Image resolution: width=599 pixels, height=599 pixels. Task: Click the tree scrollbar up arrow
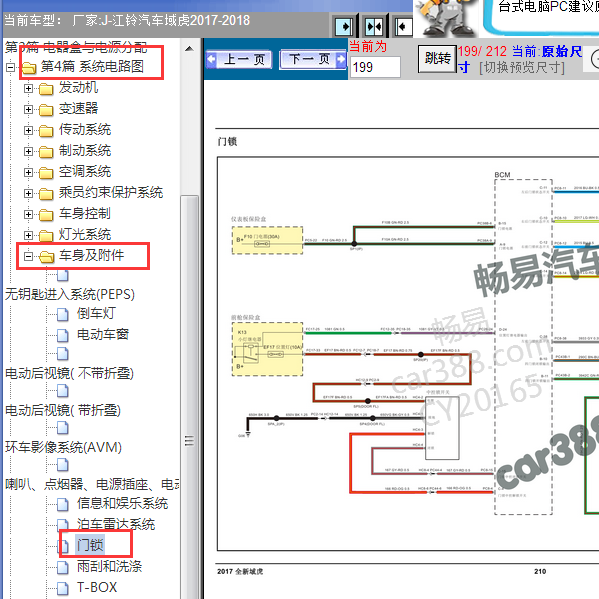click(x=189, y=49)
